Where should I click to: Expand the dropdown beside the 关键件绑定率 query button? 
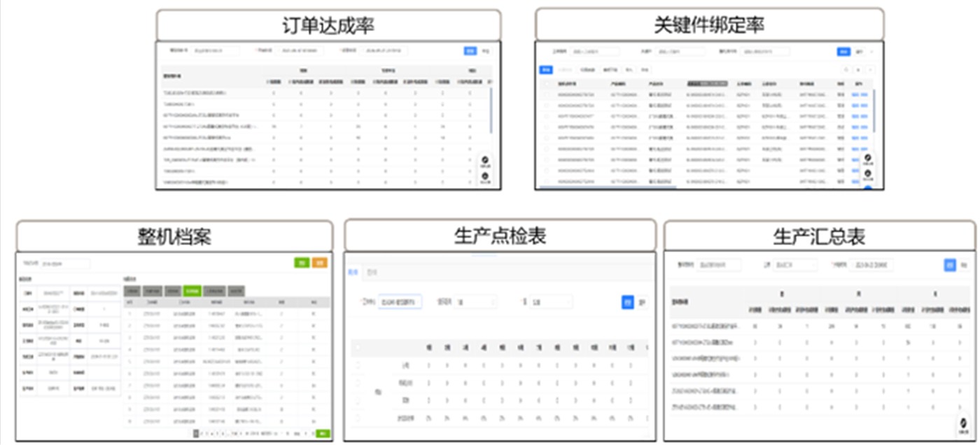pyautogui.click(x=871, y=52)
